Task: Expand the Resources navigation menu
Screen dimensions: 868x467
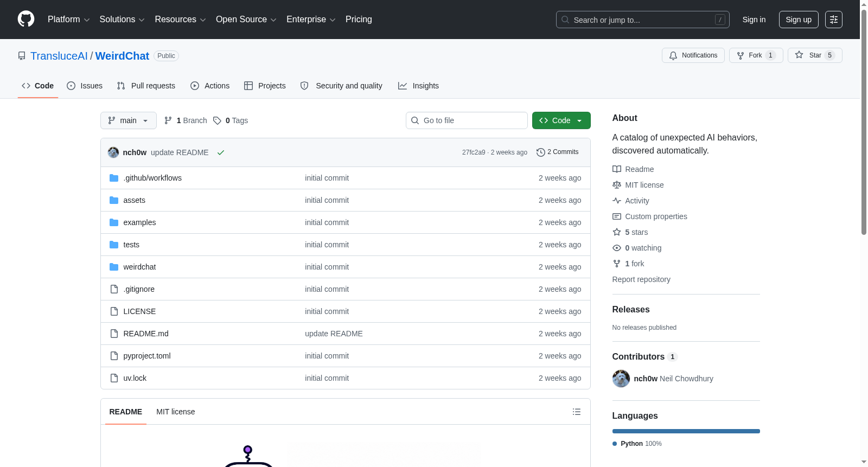Action: click(180, 20)
